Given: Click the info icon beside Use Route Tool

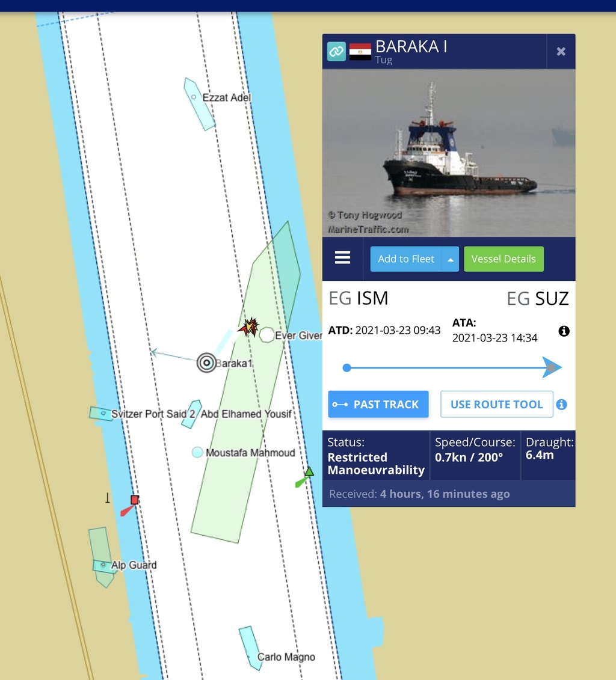Looking at the screenshot, I should point(561,404).
